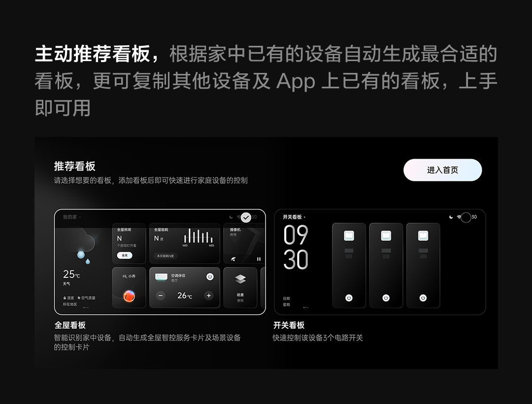Toggle the 空调伴侣 power button
Screen dimensions: 532x404
tap(210, 277)
